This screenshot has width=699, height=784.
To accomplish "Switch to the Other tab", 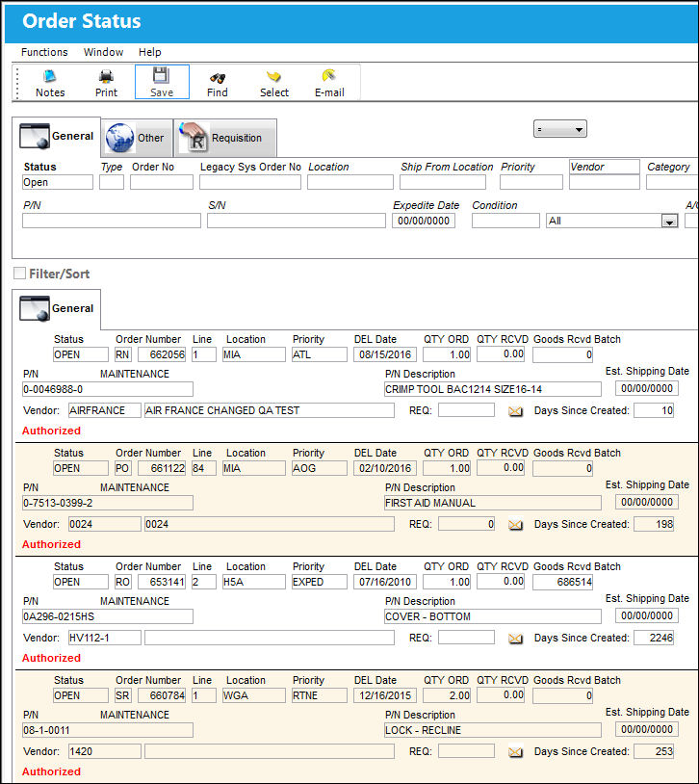I will click(137, 138).
